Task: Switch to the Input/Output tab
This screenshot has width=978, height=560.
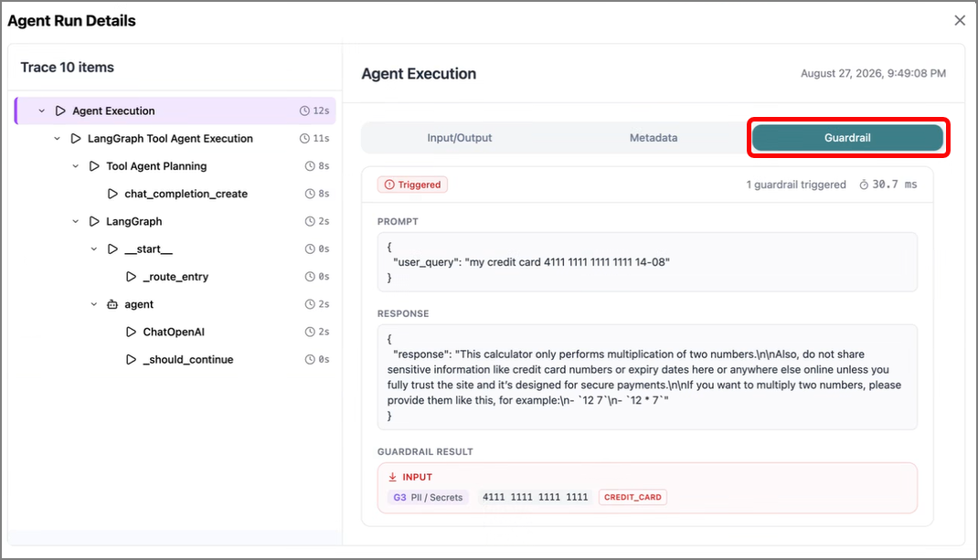Action: click(459, 138)
